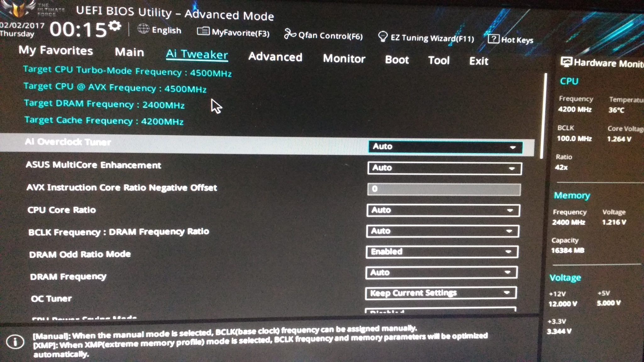
Task: Select DRAM Odd Ratio Mode label
Action: (x=80, y=254)
